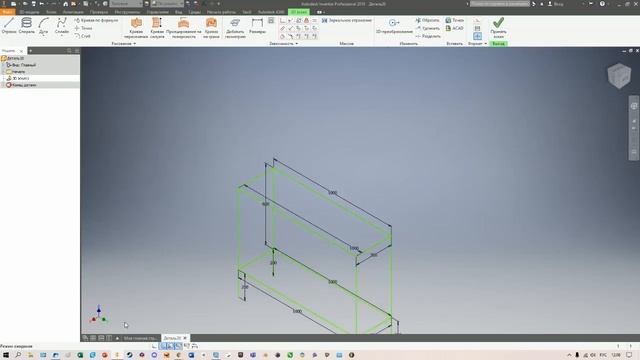Screen dimensions: 640x360
Task: Open Windows taskbar search
Action: pyautogui.click(x=18, y=355)
